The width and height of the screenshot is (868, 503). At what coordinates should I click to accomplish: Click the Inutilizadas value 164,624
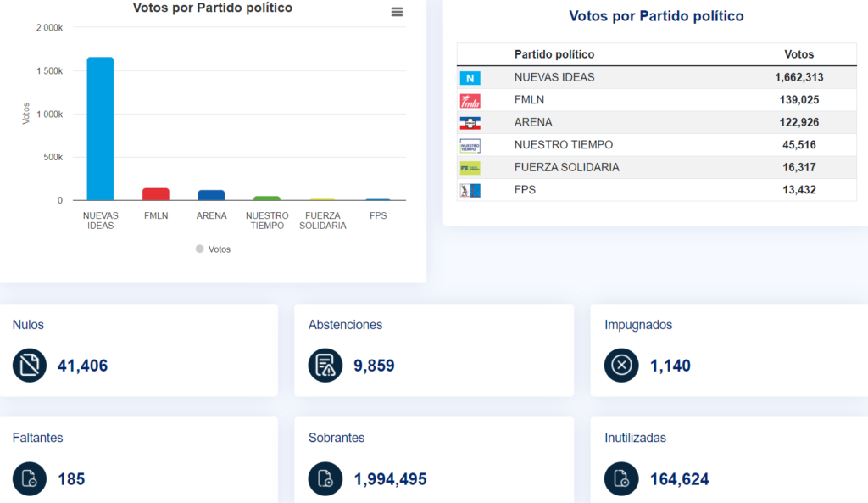pyautogui.click(x=679, y=479)
